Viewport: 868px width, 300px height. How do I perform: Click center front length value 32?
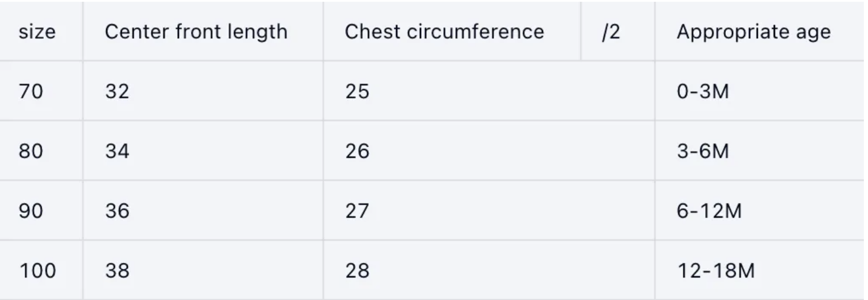[117, 92]
